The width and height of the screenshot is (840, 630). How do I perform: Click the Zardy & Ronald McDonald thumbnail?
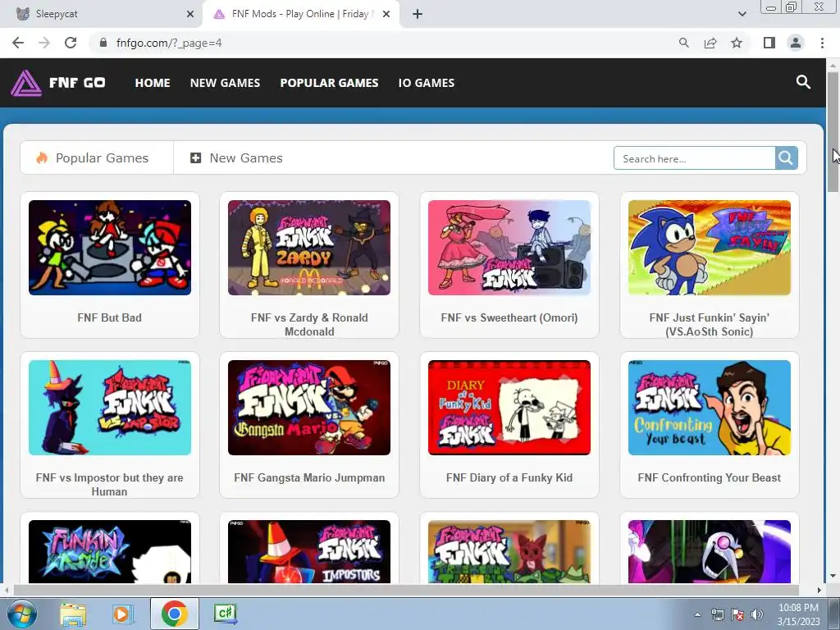[x=309, y=248]
